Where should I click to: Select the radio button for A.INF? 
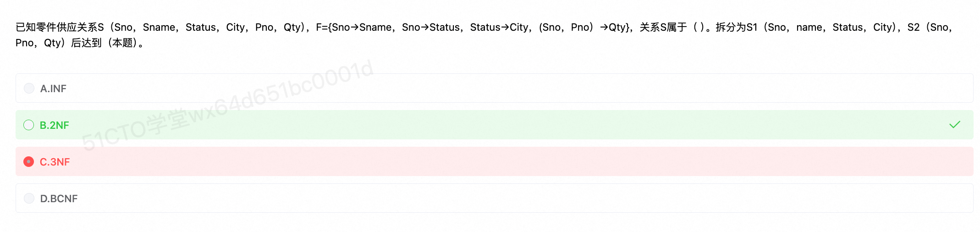[29, 88]
